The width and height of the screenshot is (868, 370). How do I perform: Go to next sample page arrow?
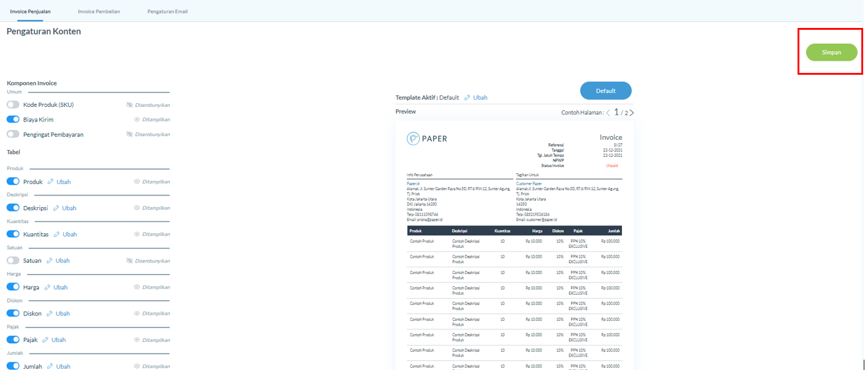(x=632, y=113)
